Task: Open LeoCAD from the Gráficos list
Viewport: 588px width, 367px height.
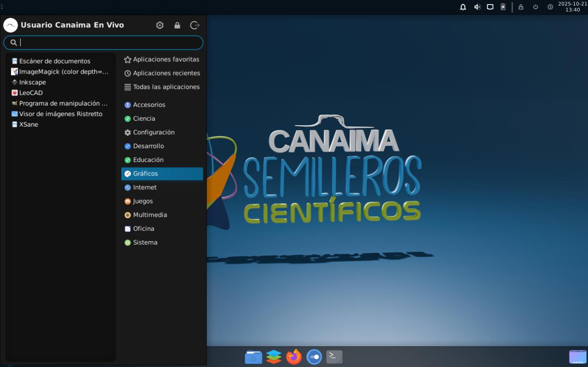Action: 31,93
